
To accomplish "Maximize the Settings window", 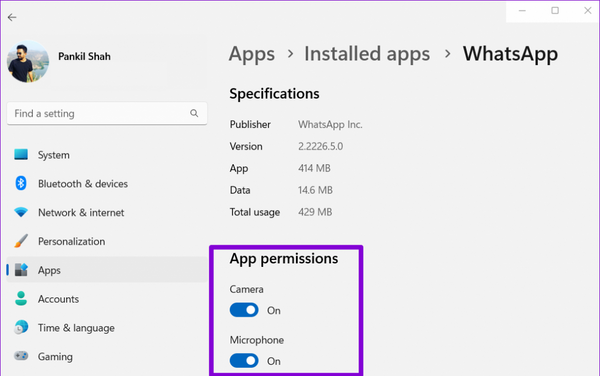I will tap(555, 11).
